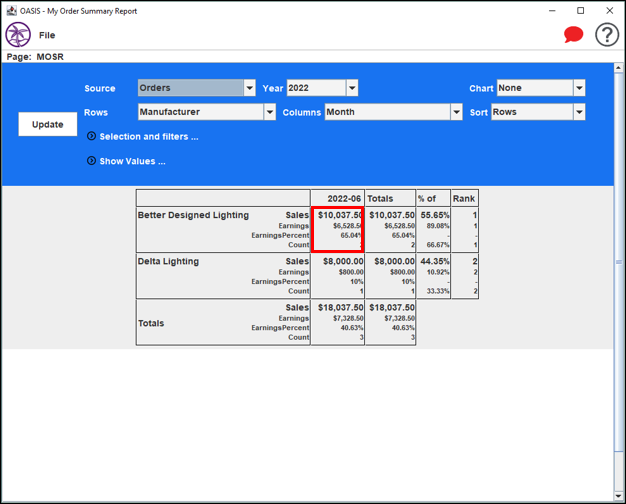Image resolution: width=626 pixels, height=504 pixels.
Task: Open the Sort dropdown showing Rows
Action: tap(538, 112)
